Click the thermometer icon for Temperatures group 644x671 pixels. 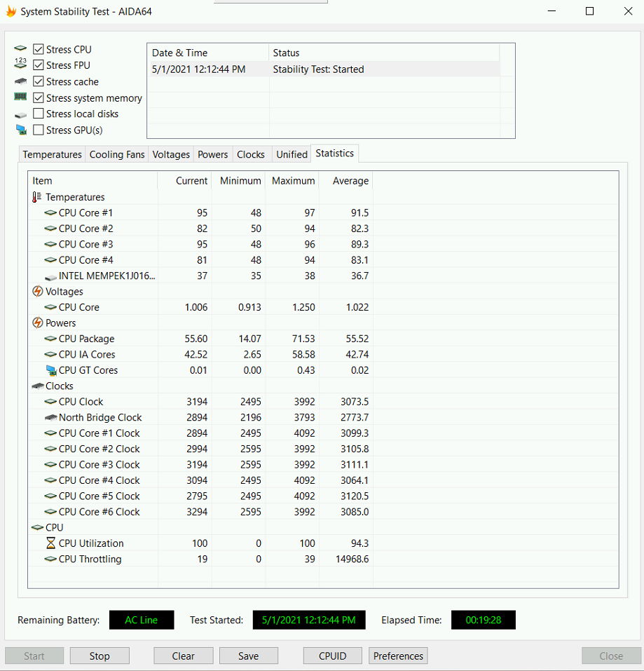tap(36, 197)
